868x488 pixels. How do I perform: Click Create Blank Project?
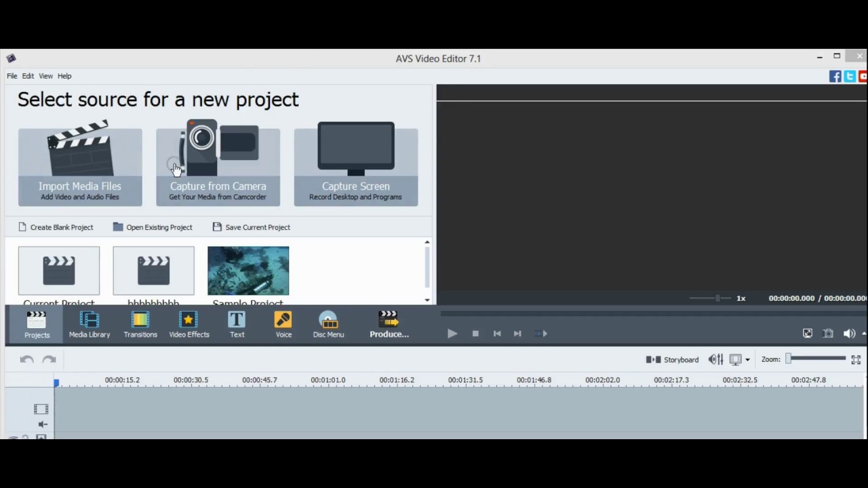tap(56, 227)
